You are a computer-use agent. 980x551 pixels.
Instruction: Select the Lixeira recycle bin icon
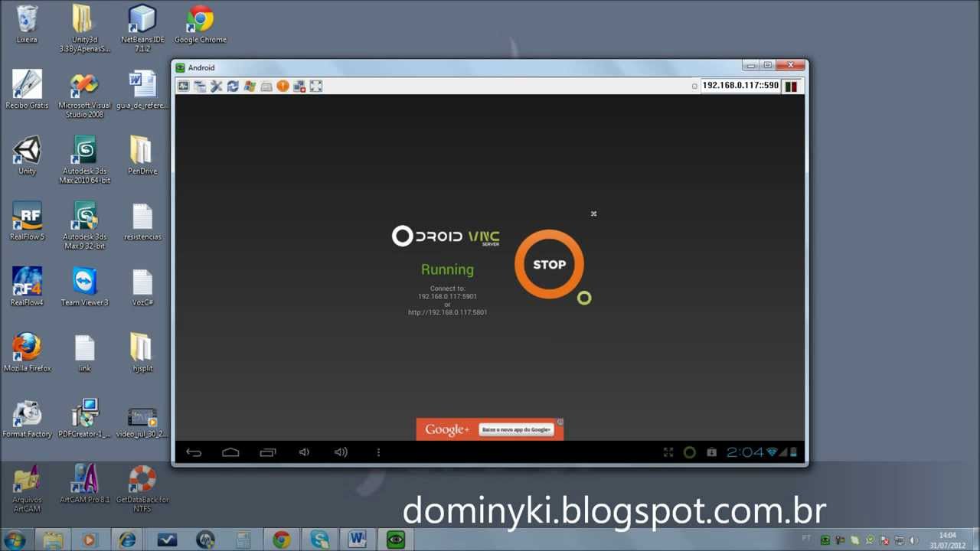point(27,24)
